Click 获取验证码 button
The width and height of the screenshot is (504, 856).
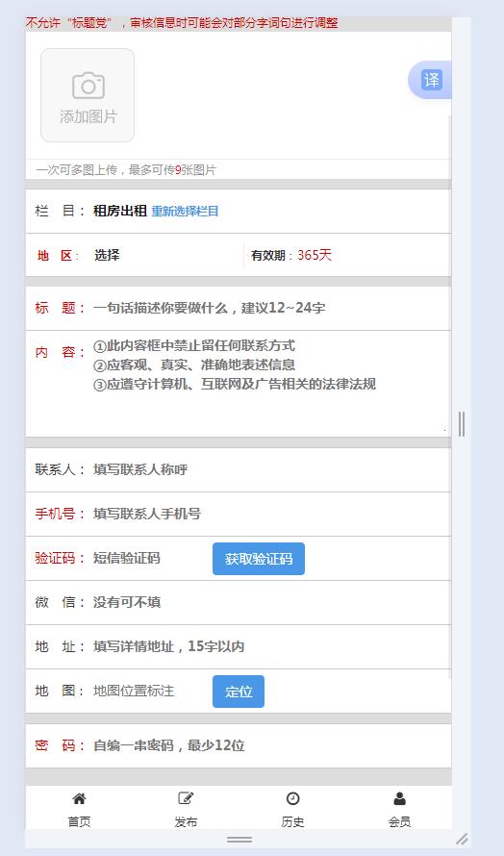point(259,559)
